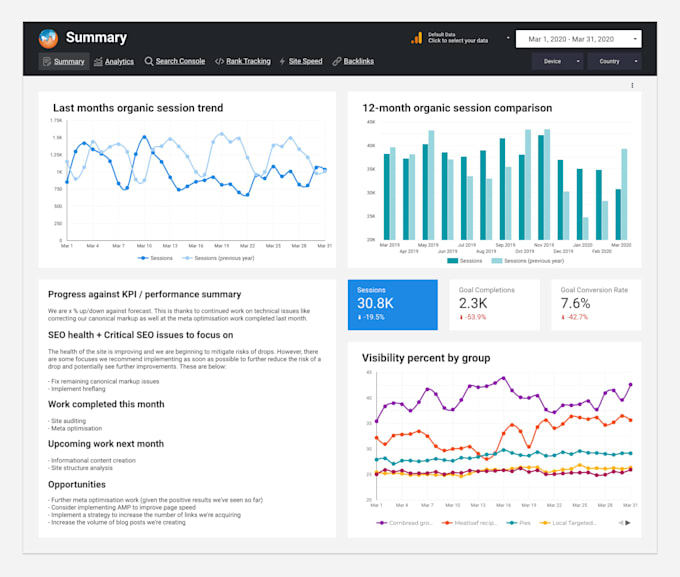Click the globe logo next to Summary
Image resolution: width=680 pixels, height=577 pixels.
point(48,38)
